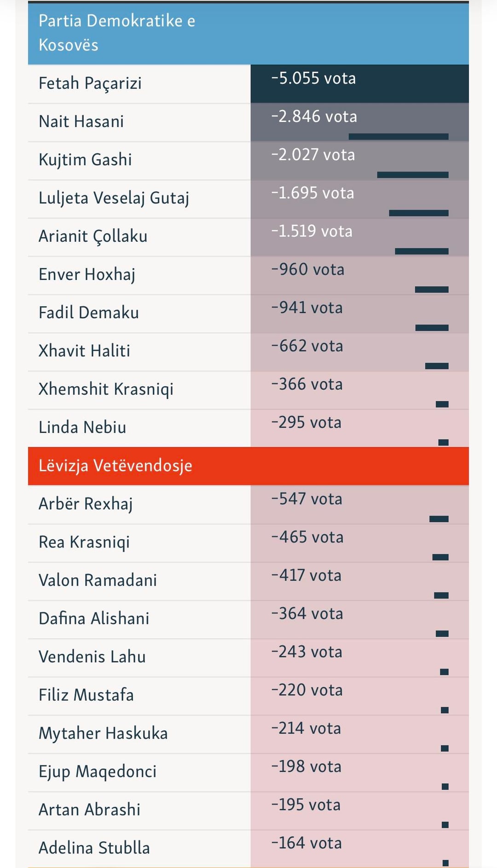
Task: Click candidate name Linda Nebiu
Action: [x=82, y=427]
